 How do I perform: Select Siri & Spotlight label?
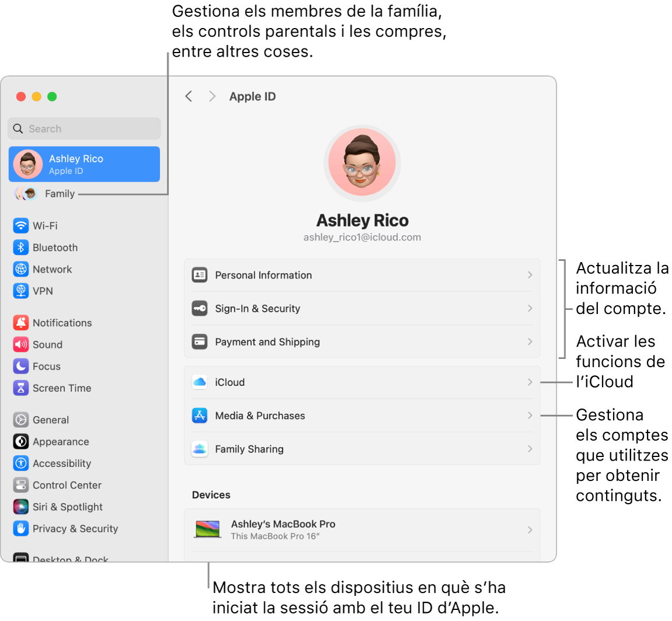(x=68, y=507)
